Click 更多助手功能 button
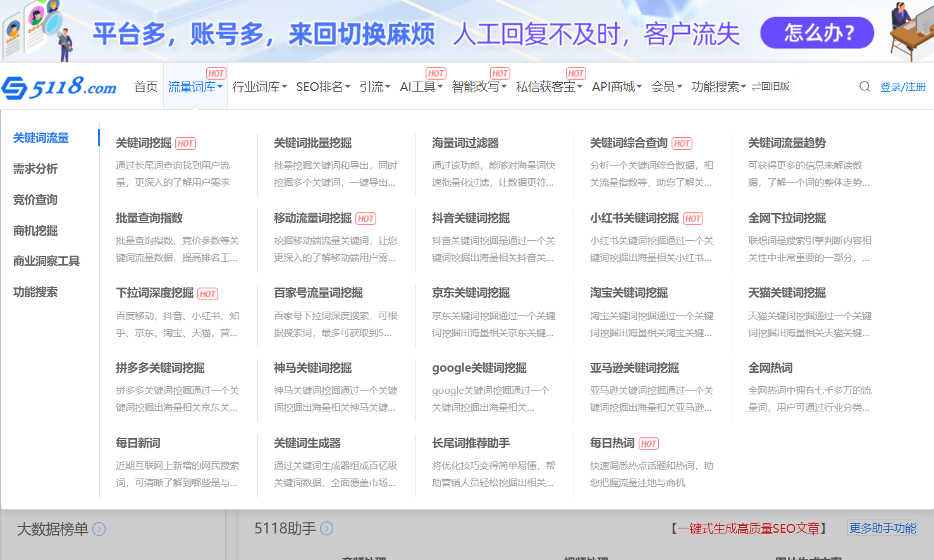Image resolution: width=934 pixels, height=560 pixels. 883,528
